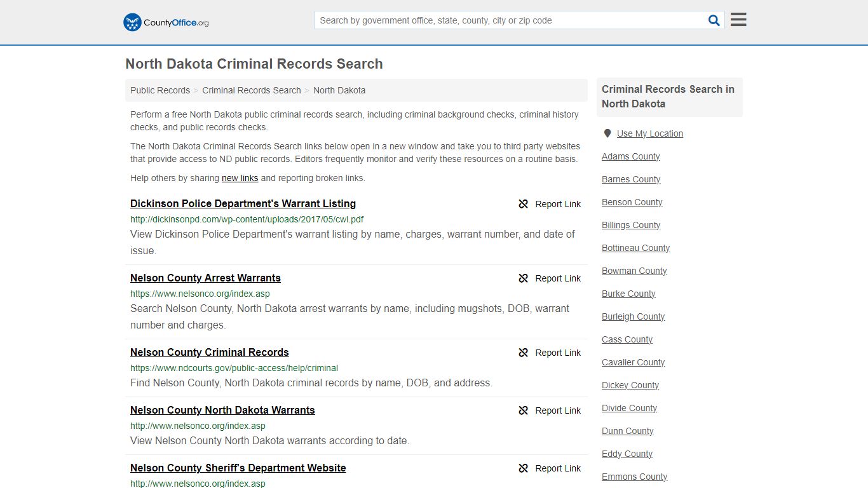The height and width of the screenshot is (488, 868).
Task: Select Bottineau County in sidebar
Action: click(636, 248)
